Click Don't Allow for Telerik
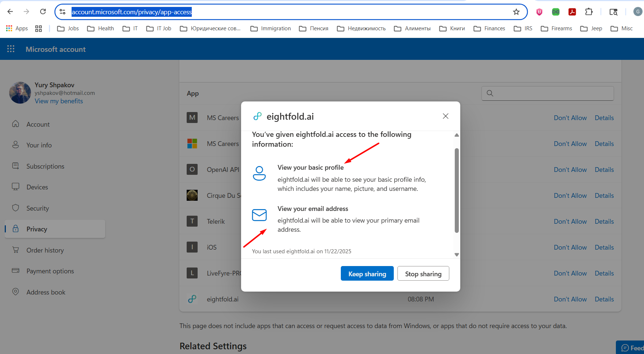 click(x=570, y=221)
